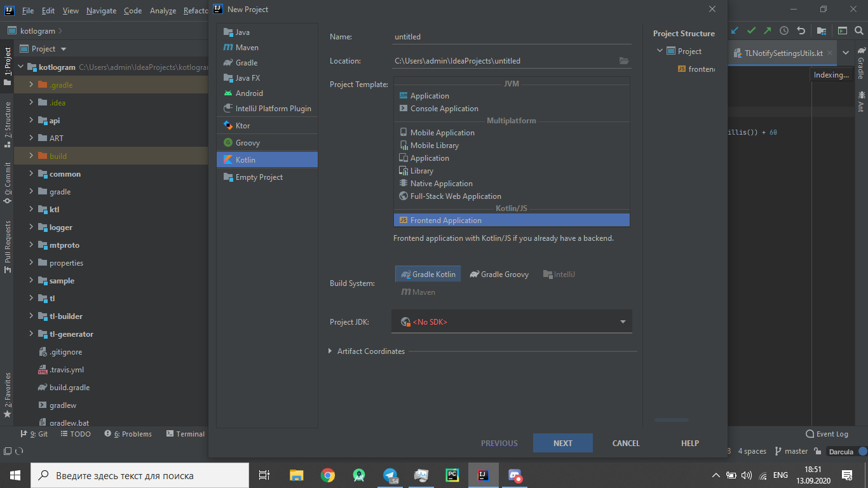
Task: Click the Rollback undo arrow icon
Action: [x=801, y=30]
